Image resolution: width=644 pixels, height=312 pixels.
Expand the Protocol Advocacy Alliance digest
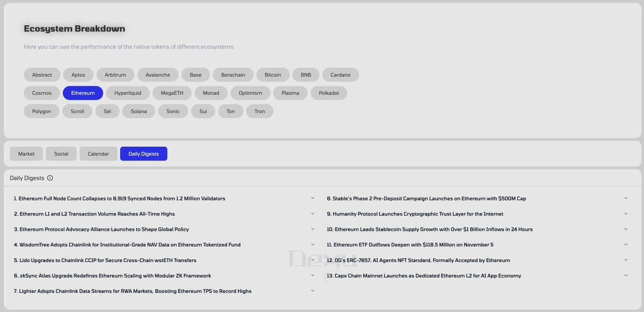click(x=313, y=229)
